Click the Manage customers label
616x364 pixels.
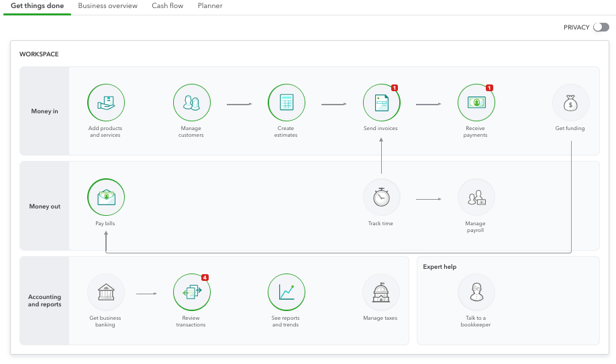(191, 131)
